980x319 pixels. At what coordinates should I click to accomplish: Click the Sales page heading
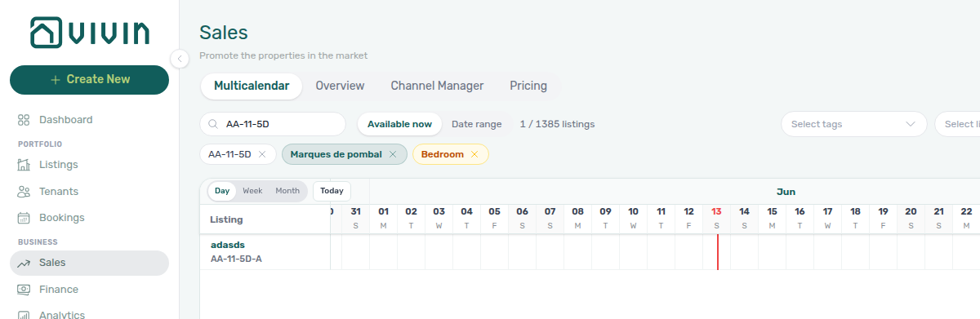point(224,33)
